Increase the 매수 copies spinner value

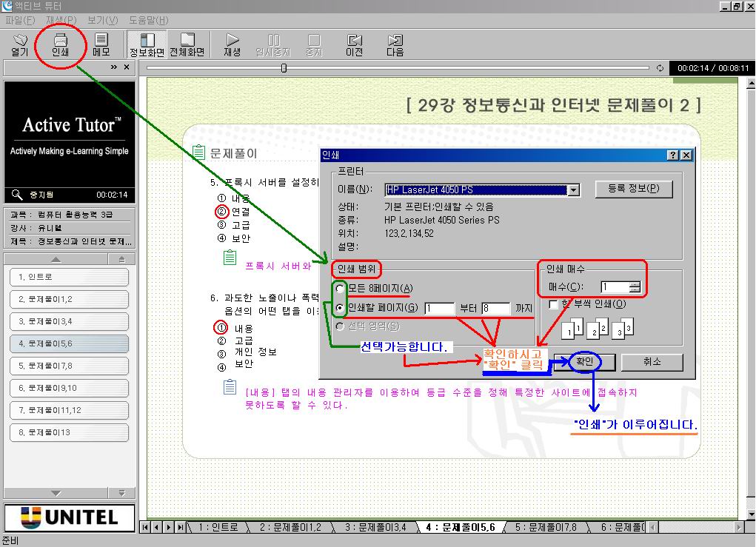[x=635, y=283]
